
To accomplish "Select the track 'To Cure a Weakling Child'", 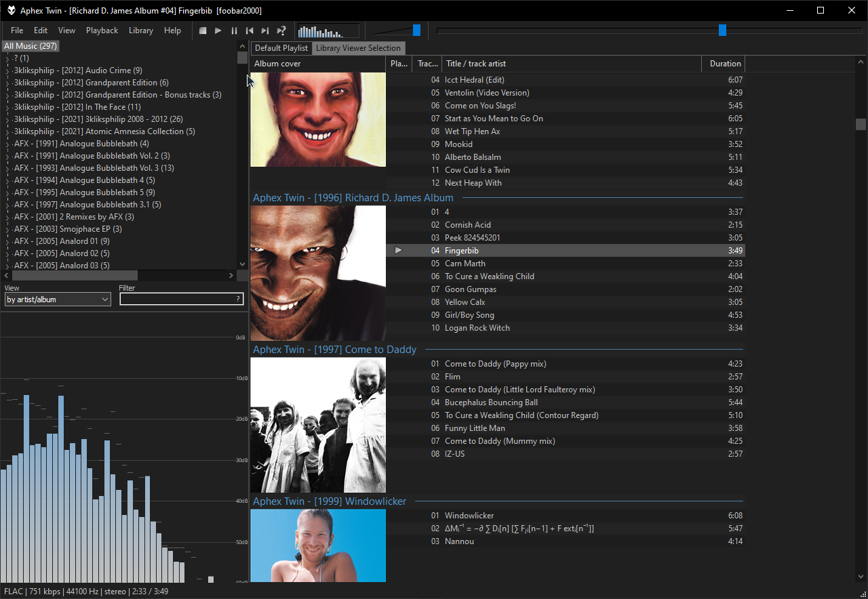I will click(489, 276).
